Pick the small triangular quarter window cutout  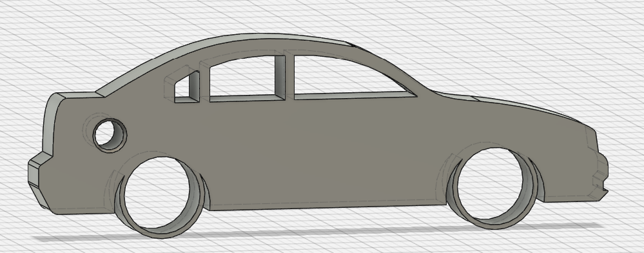tap(187, 87)
